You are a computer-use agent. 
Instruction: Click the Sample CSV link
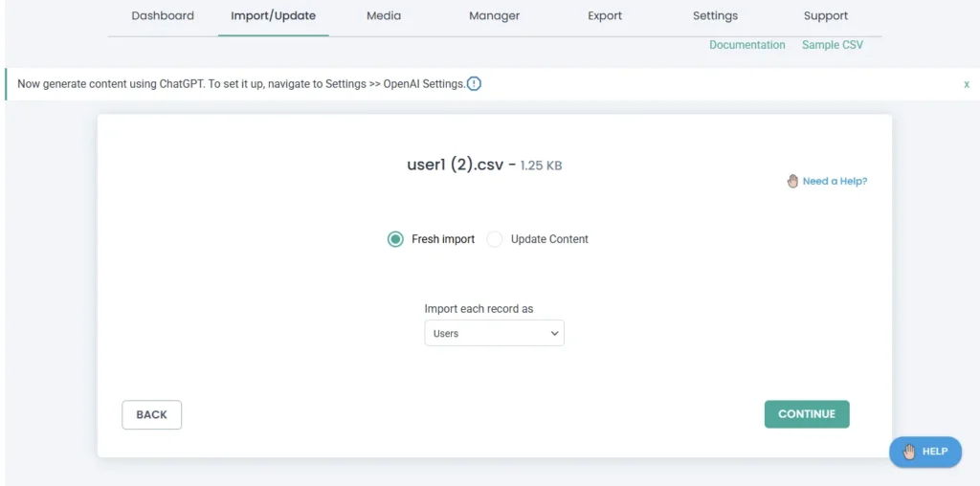coord(832,45)
